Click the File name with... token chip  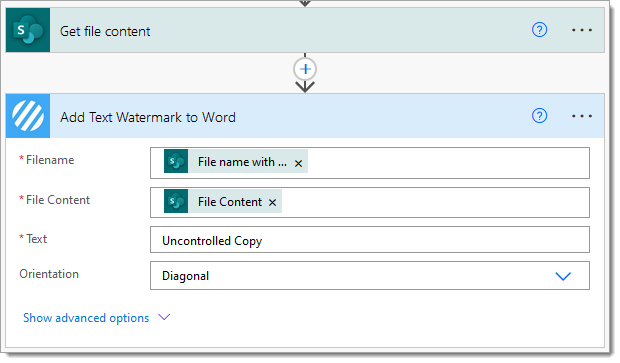tap(236, 161)
